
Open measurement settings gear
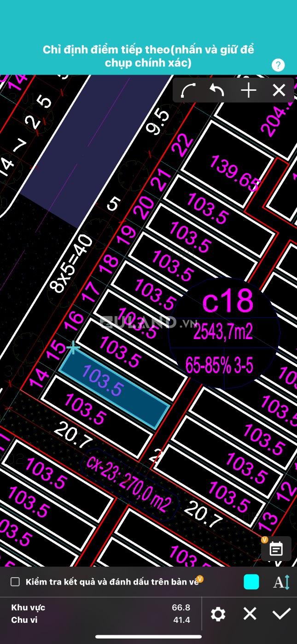(218, 614)
